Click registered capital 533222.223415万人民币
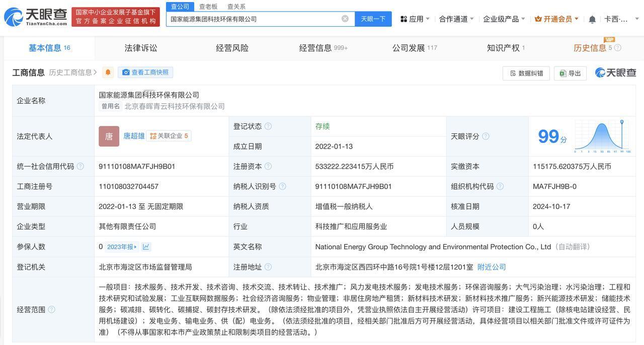The width and height of the screenshot is (644, 345). coord(354,166)
